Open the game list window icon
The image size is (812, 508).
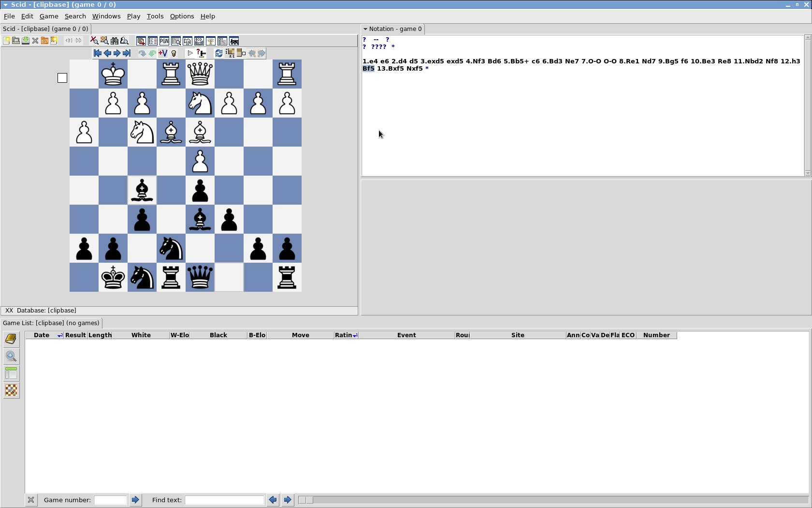click(x=153, y=41)
